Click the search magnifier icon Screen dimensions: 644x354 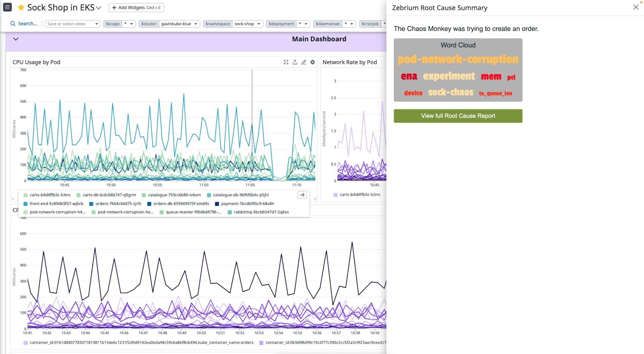click(x=13, y=23)
